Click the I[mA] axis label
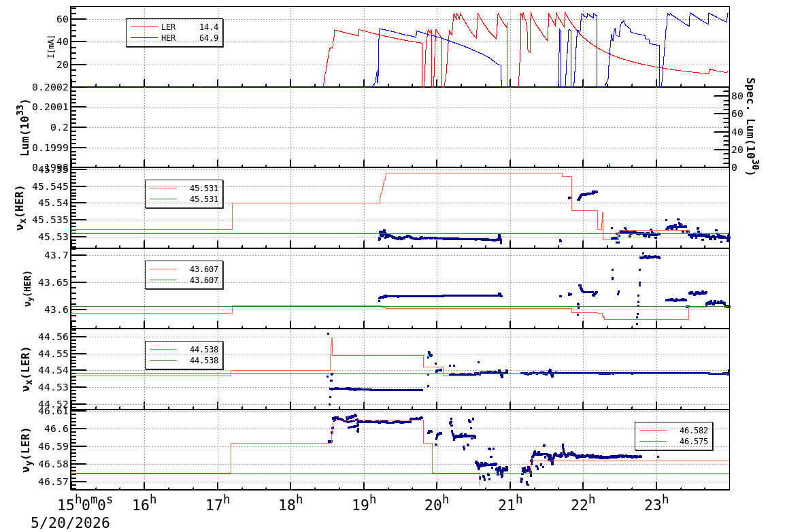 click(x=50, y=46)
